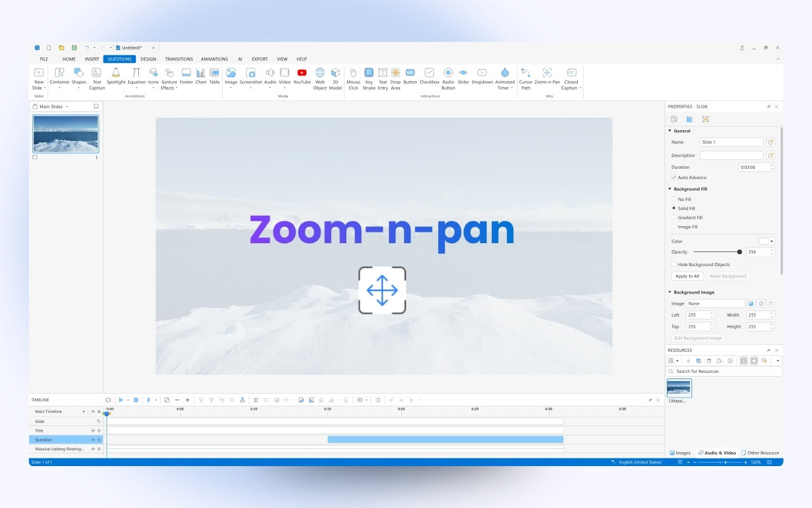Switch to Audio & Video resources tab

(717, 453)
